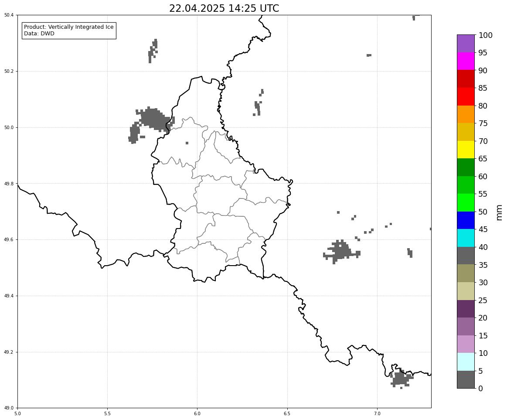Screen dimensions: 507x420
Task: Click the ice cluster east of Luxembourg near 49.55°N
Action: pyautogui.click(x=341, y=251)
